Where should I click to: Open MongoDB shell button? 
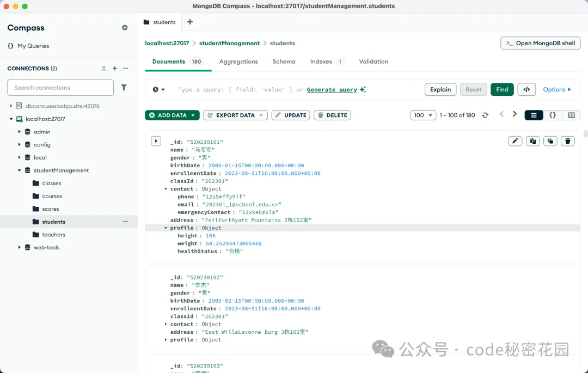click(541, 43)
